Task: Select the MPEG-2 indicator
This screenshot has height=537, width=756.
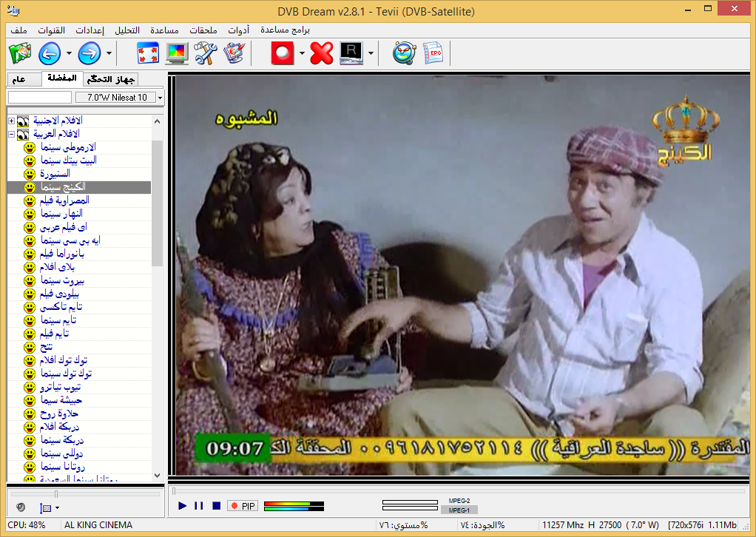Action: tap(459, 501)
